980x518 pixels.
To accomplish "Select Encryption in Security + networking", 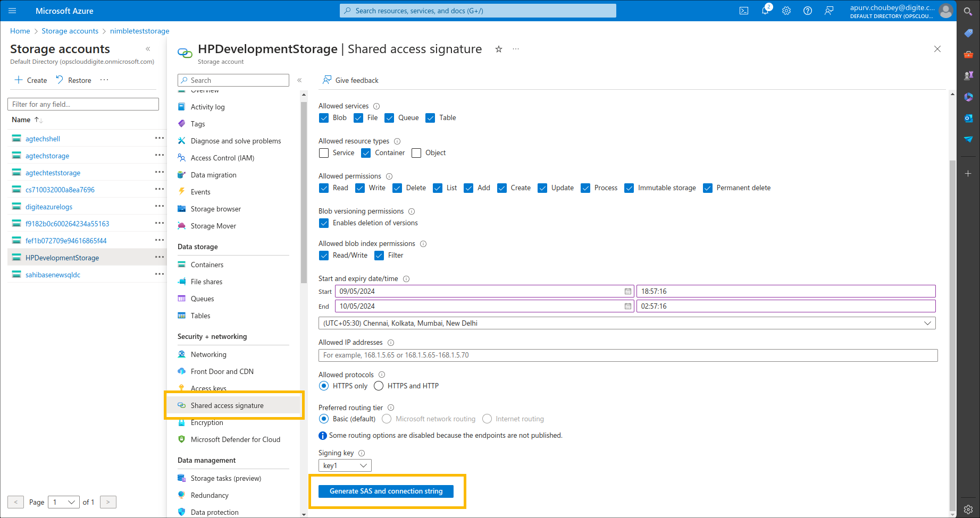I will (206, 422).
